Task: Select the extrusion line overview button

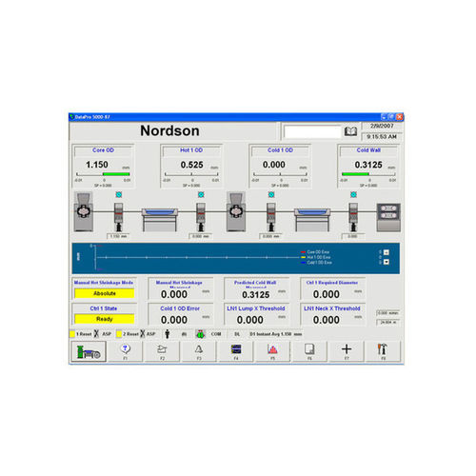Action: (89, 351)
